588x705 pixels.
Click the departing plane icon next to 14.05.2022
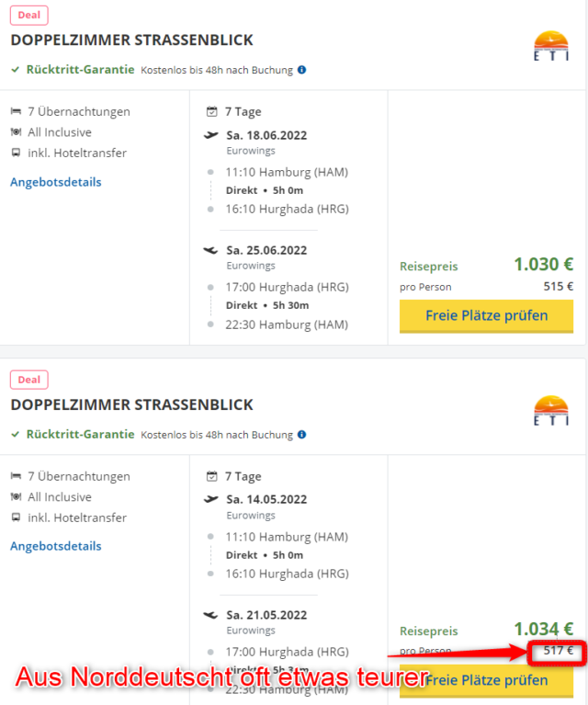click(210, 499)
